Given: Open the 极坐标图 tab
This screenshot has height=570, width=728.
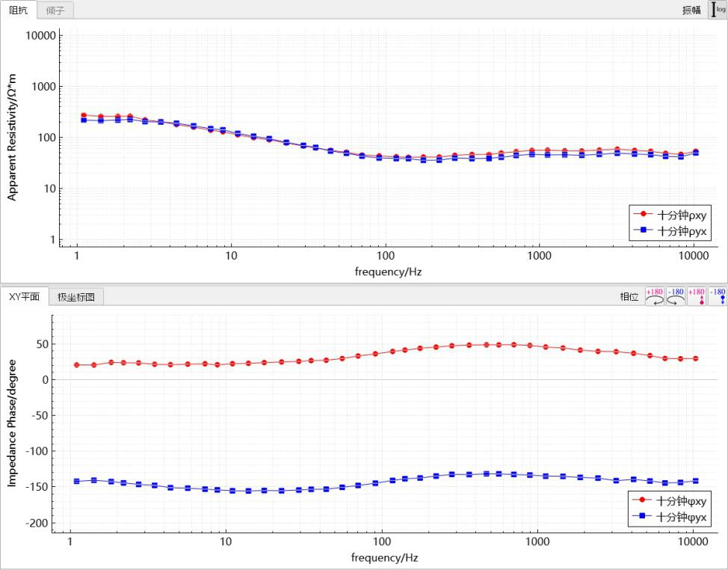Looking at the screenshot, I should tap(76, 297).
